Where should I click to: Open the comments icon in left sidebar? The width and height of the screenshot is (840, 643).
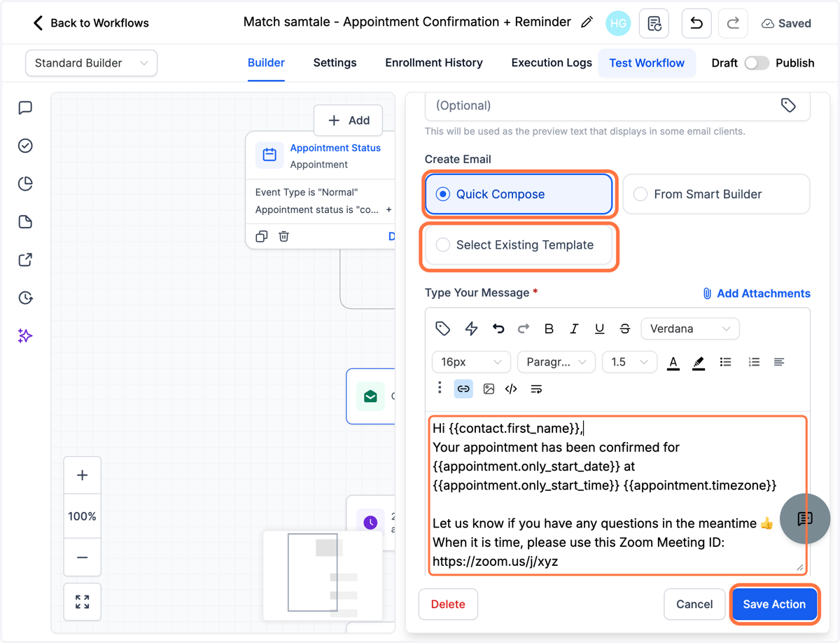click(x=25, y=108)
